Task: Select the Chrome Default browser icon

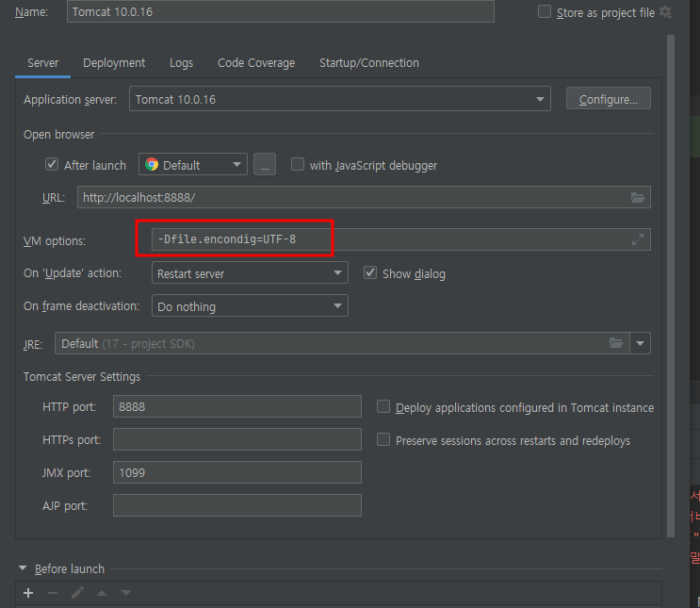Action: [152, 164]
